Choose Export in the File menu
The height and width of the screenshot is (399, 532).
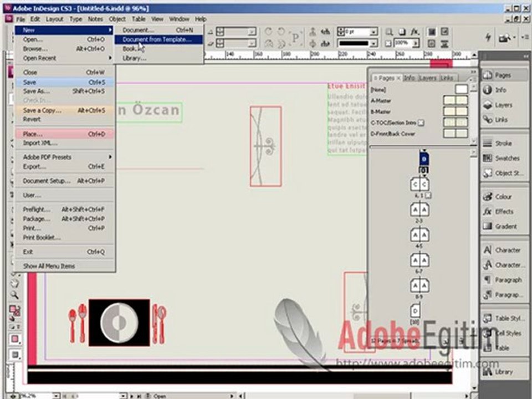click(x=64, y=167)
